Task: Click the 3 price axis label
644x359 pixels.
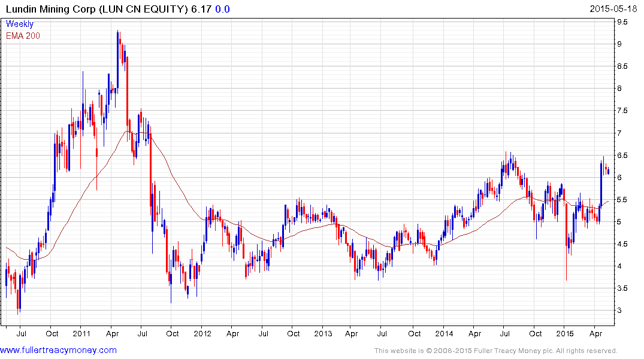Action: tap(619, 310)
